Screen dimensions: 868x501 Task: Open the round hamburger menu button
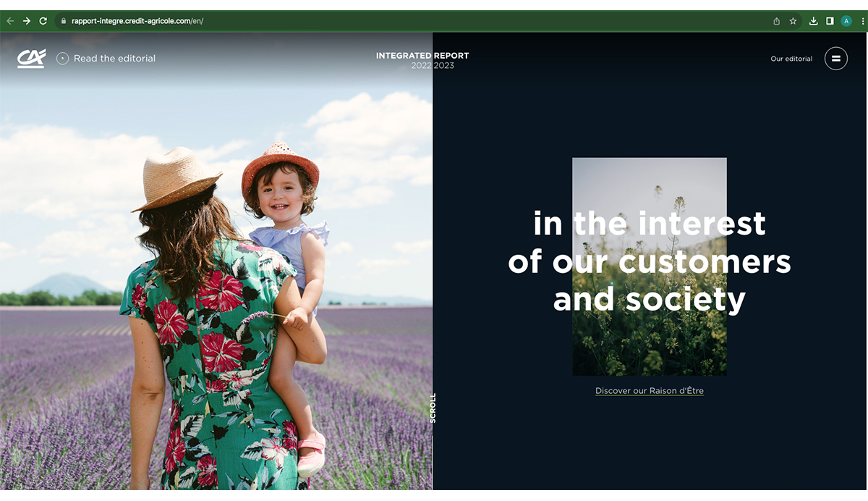(x=836, y=58)
